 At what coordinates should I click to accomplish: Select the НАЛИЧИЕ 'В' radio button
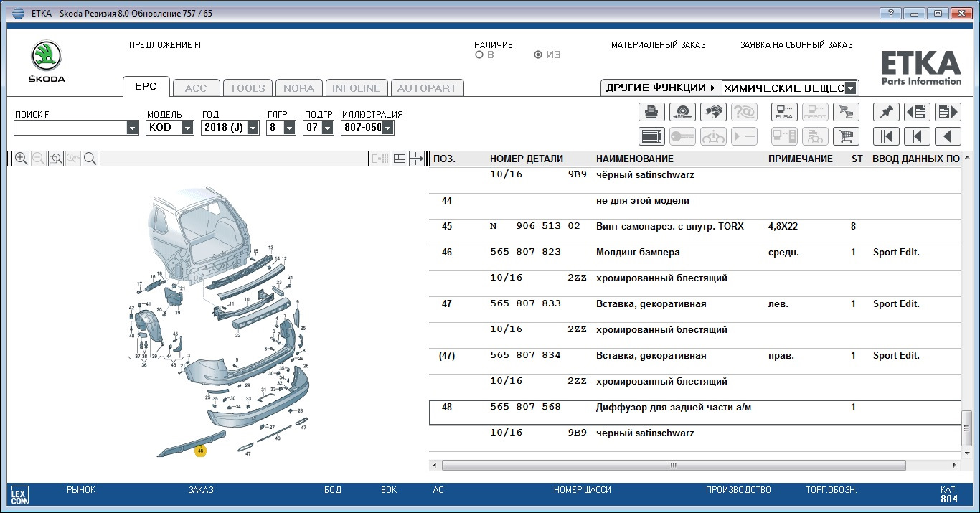[x=479, y=55]
